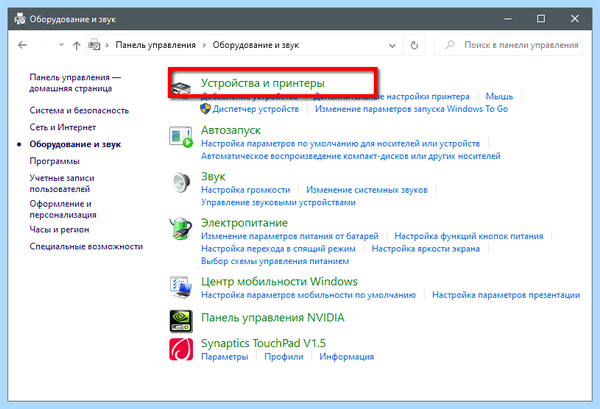Click the Refresh button

[x=414, y=45]
